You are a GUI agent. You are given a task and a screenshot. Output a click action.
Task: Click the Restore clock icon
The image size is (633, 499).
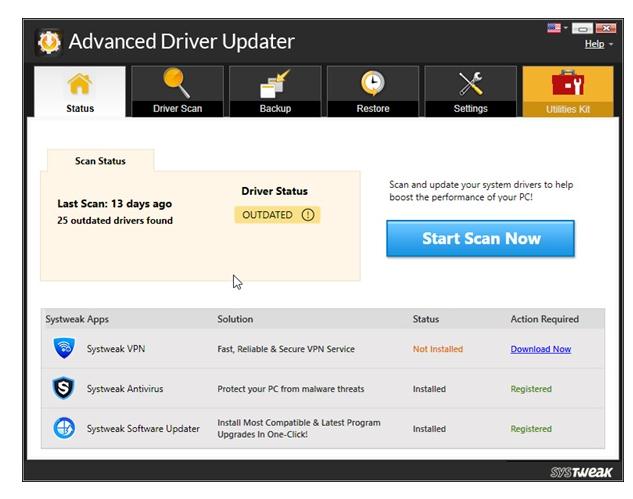point(373,84)
